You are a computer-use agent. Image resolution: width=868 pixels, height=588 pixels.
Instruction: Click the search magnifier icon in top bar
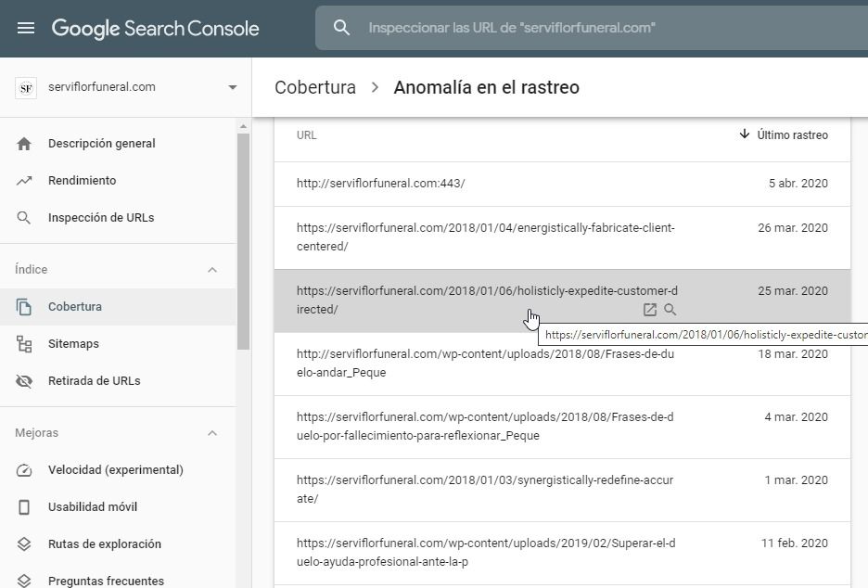point(341,28)
